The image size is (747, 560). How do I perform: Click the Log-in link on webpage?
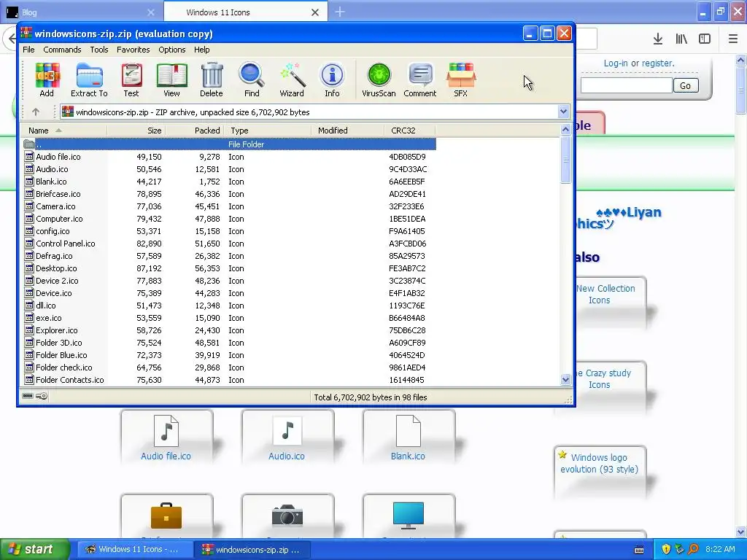point(616,63)
